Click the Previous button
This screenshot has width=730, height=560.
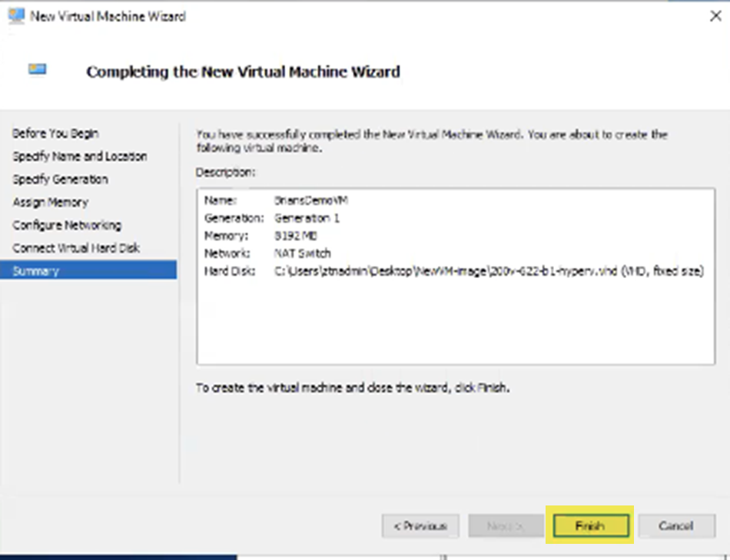(x=420, y=525)
